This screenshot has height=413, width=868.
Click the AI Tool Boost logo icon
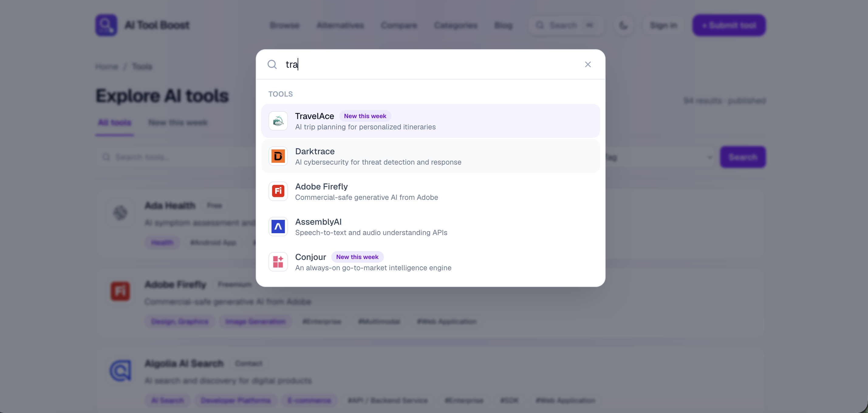[106, 25]
